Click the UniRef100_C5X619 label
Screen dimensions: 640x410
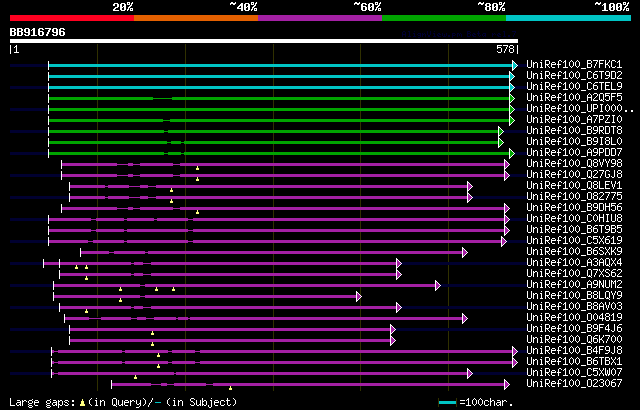pos(574,241)
